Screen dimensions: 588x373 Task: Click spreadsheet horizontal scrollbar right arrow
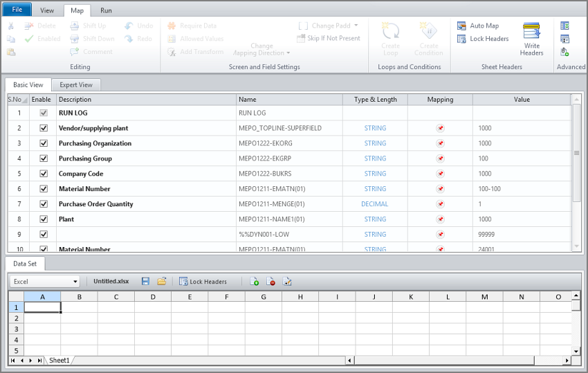tap(567, 361)
